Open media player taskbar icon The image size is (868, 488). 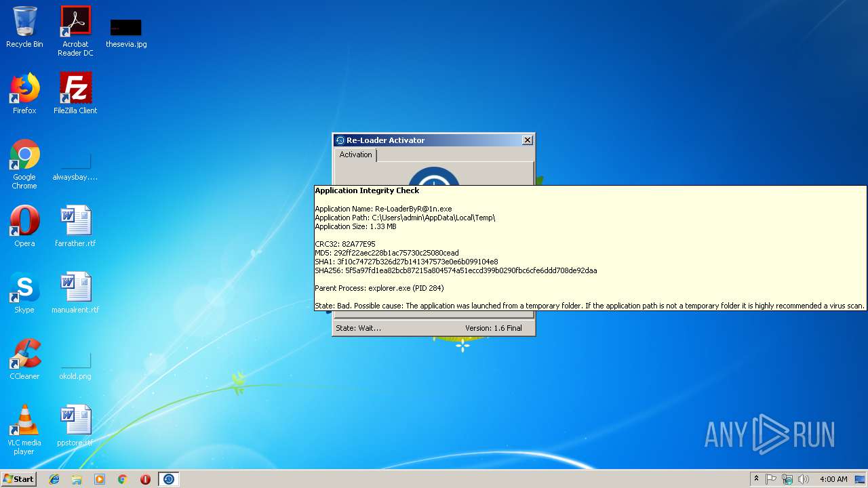coord(100,479)
